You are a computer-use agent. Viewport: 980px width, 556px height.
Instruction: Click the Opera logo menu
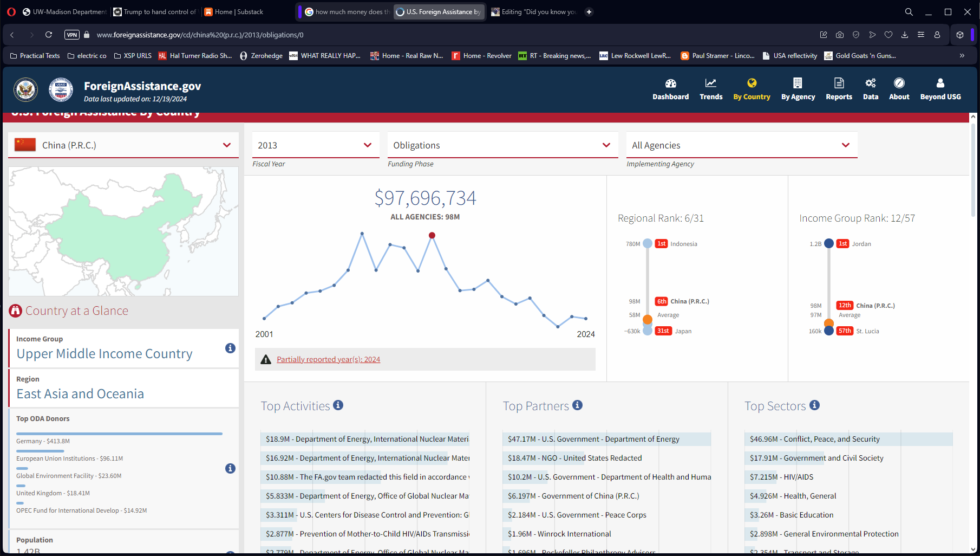11,12
